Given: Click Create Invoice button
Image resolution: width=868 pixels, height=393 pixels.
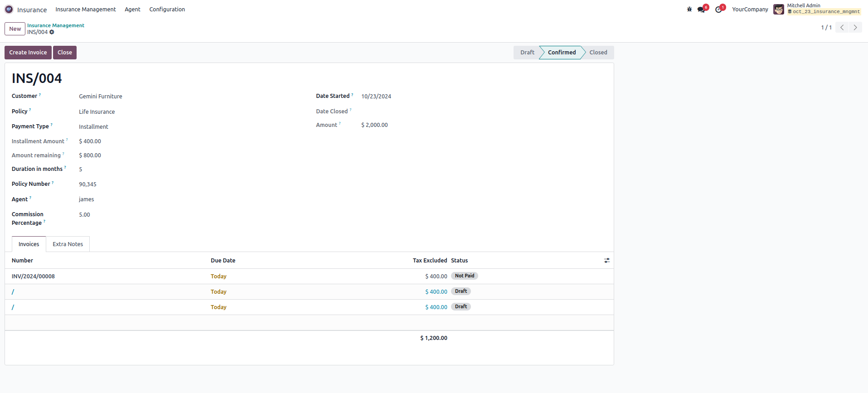Looking at the screenshot, I should point(28,53).
